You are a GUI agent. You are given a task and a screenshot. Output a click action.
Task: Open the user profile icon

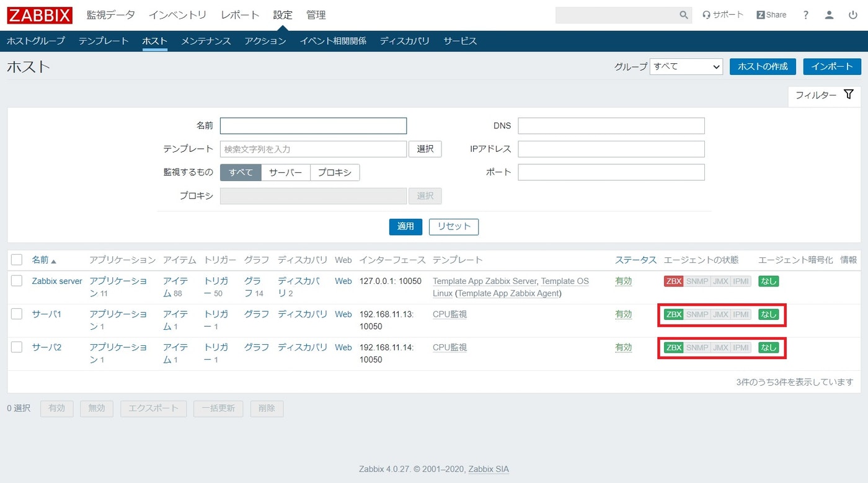pos(829,14)
